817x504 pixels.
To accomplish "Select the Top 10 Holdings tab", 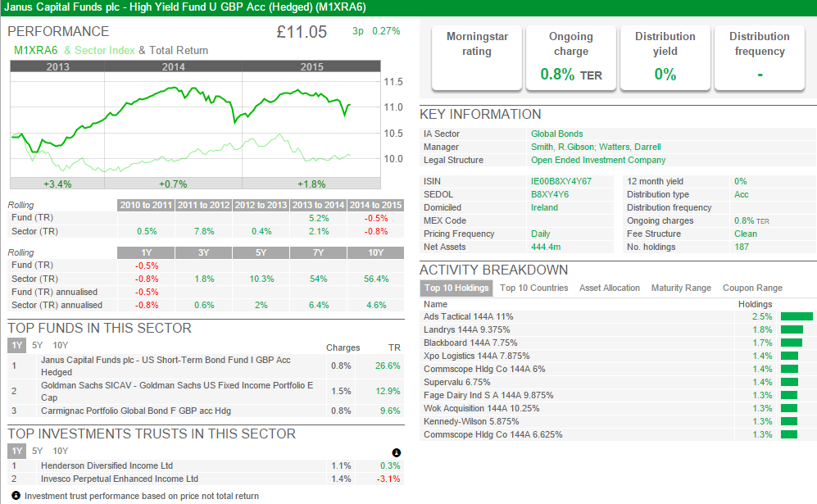I will [x=456, y=288].
